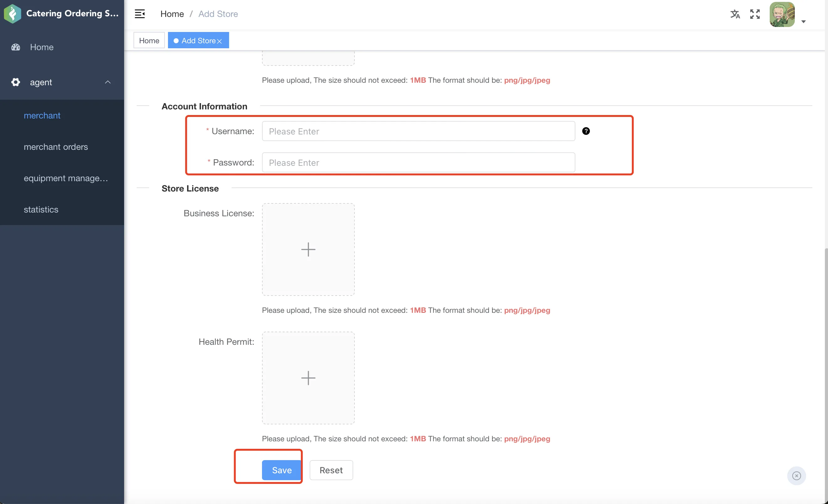This screenshot has width=828, height=504.
Task: Focus the Password input field
Action: (x=418, y=163)
